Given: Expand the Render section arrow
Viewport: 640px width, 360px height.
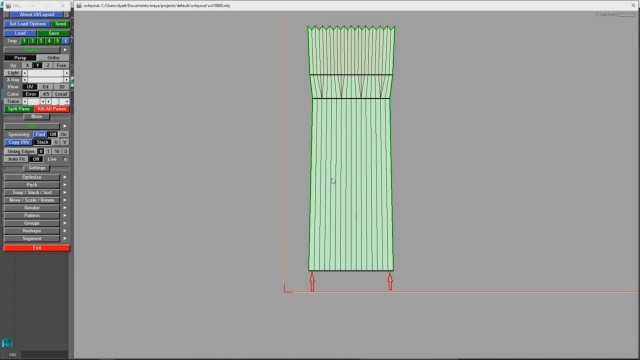Looking at the screenshot, I should [65, 208].
